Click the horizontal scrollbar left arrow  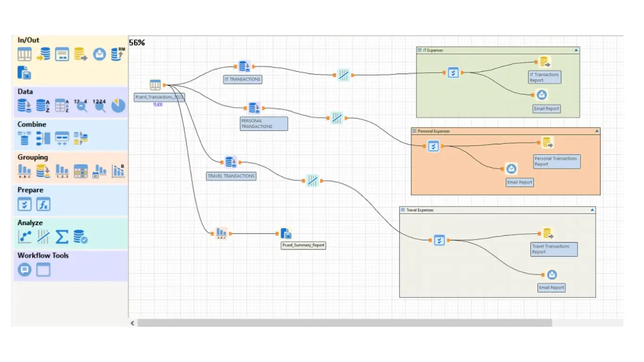click(132, 323)
